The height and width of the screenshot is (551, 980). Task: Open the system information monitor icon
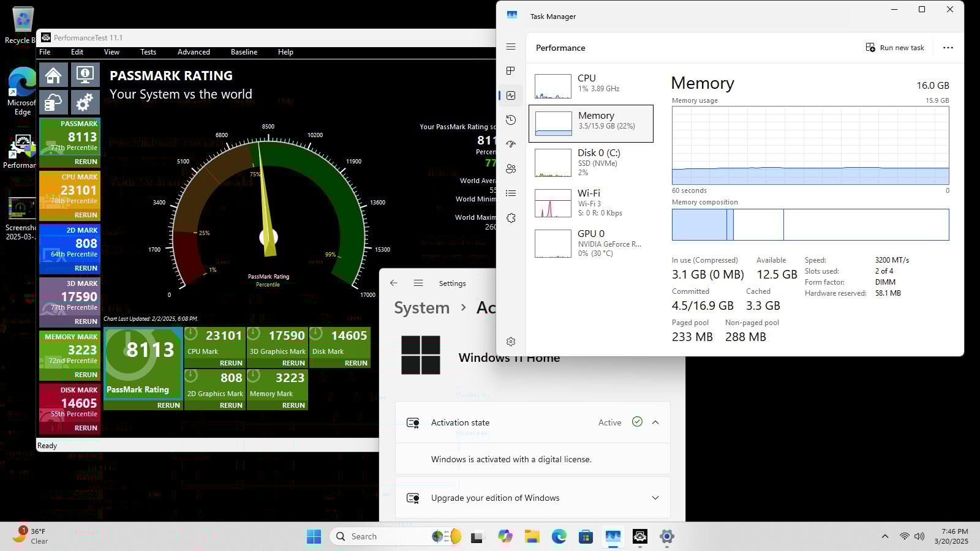tap(85, 75)
